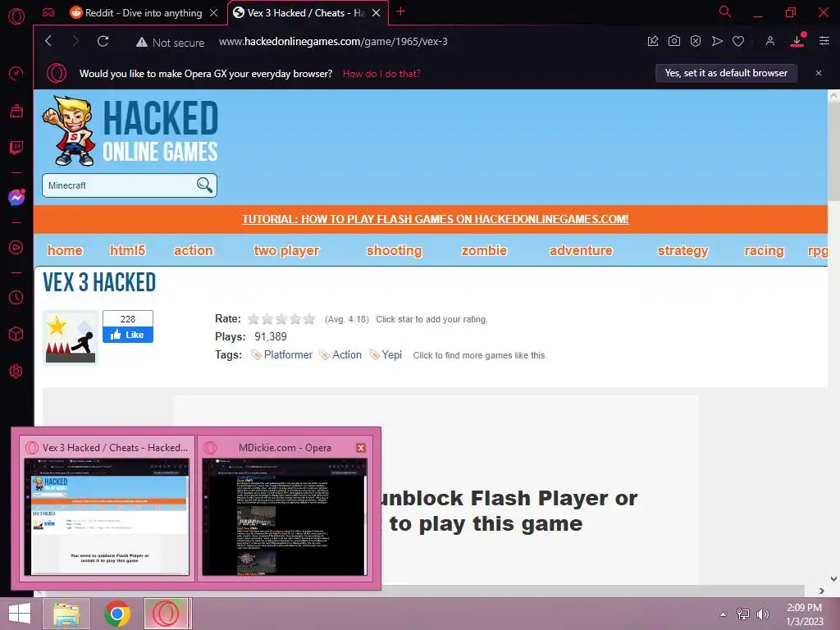Rate game with fifth star
The width and height of the screenshot is (840, 630).
point(309,319)
